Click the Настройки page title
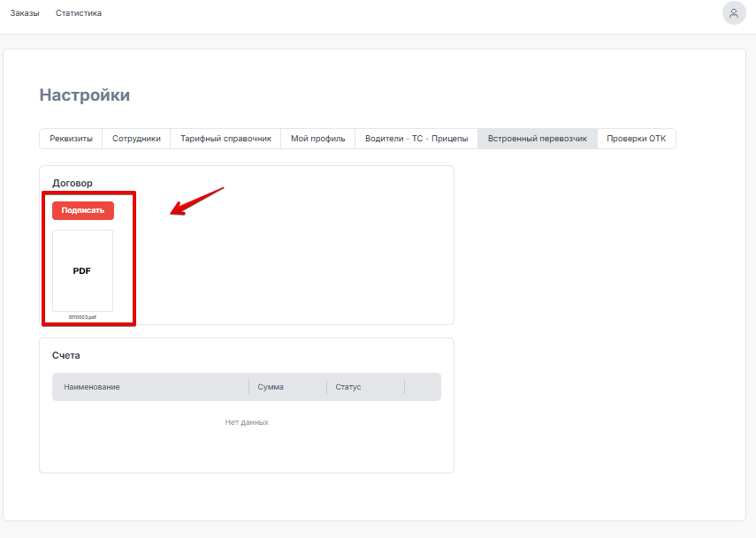The width and height of the screenshot is (756, 538). [85, 95]
